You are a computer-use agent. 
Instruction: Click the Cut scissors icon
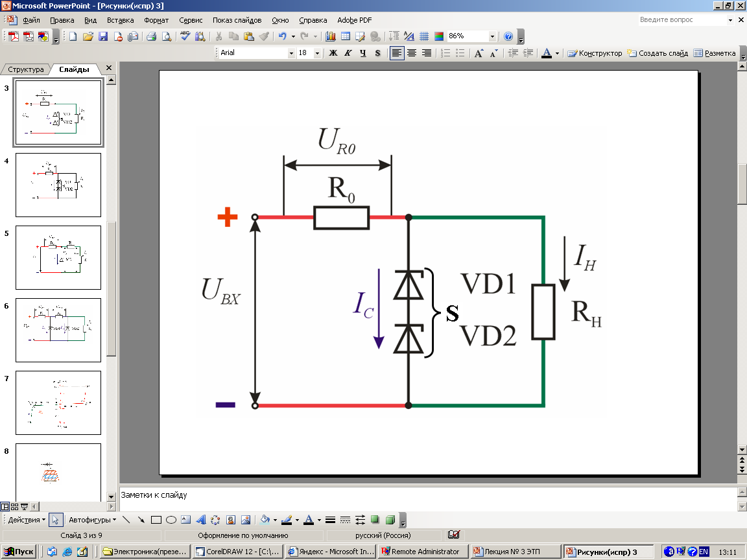(219, 36)
